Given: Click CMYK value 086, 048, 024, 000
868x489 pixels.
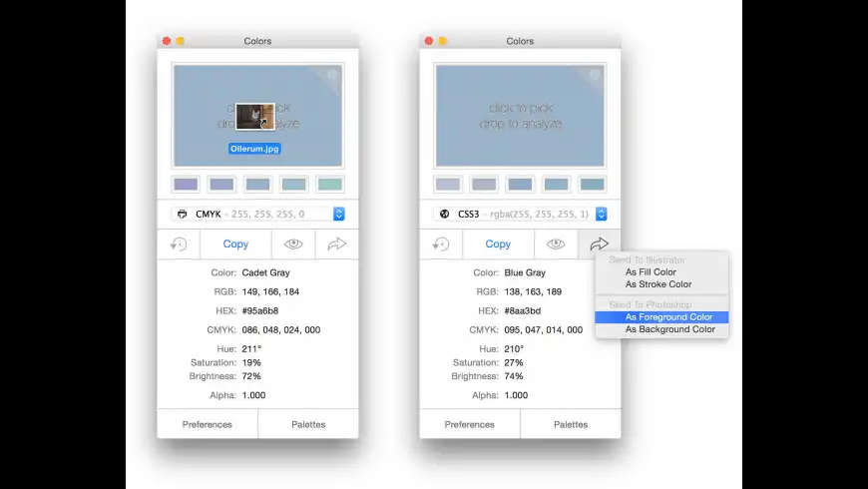Looking at the screenshot, I should [x=281, y=330].
